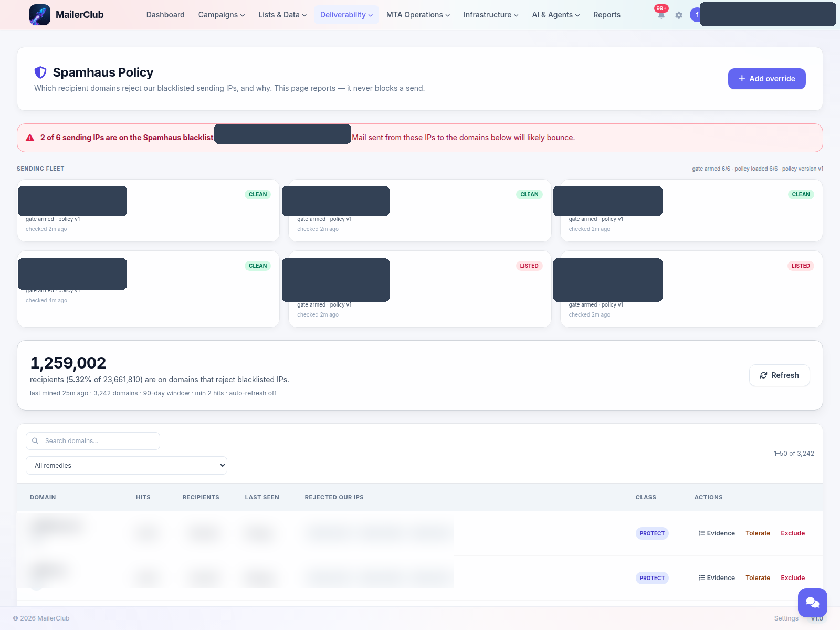This screenshot has width=840, height=630.
Task: Focus the Search domains field
Action: click(93, 441)
